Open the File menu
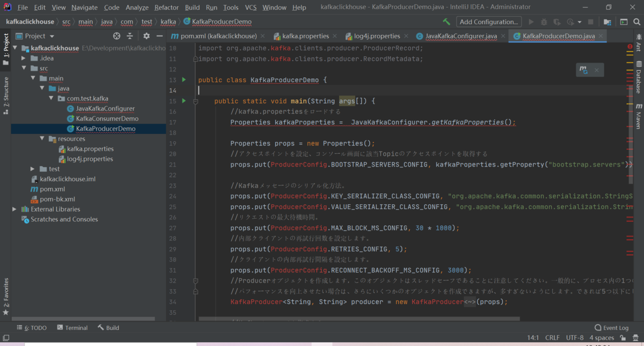644x346 pixels. (23, 8)
